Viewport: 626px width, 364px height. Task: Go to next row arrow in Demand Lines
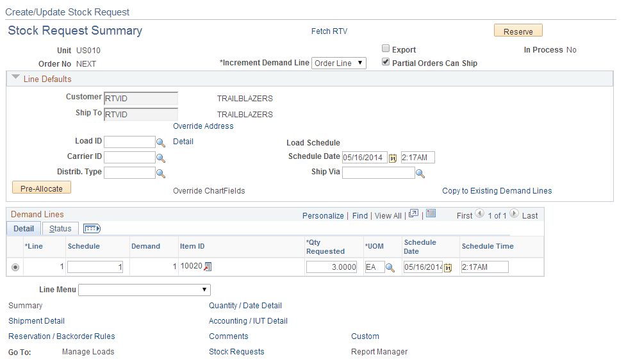[515, 214]
